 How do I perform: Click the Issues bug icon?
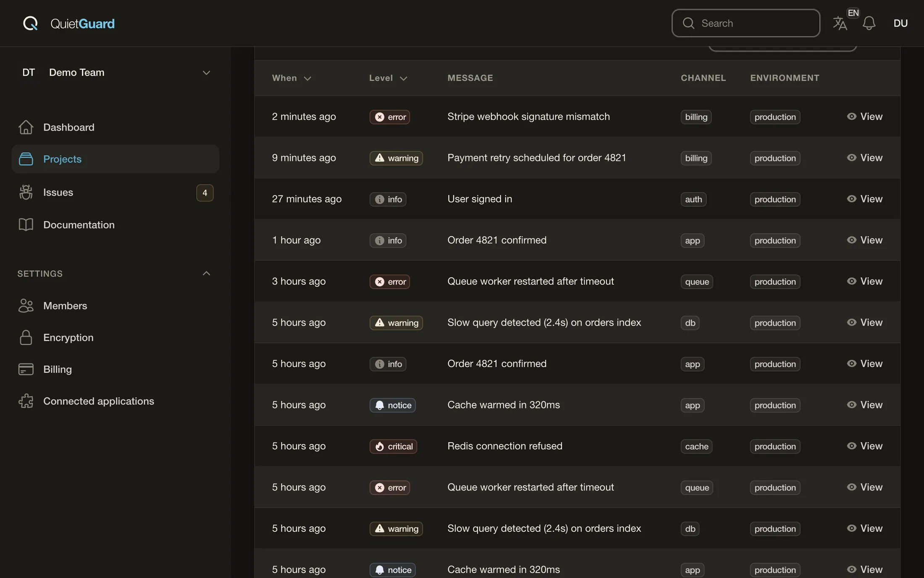(x=26, y=192)
